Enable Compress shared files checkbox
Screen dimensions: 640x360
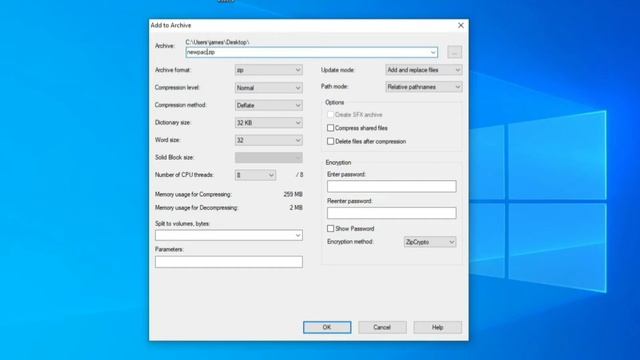coord(330,128)
